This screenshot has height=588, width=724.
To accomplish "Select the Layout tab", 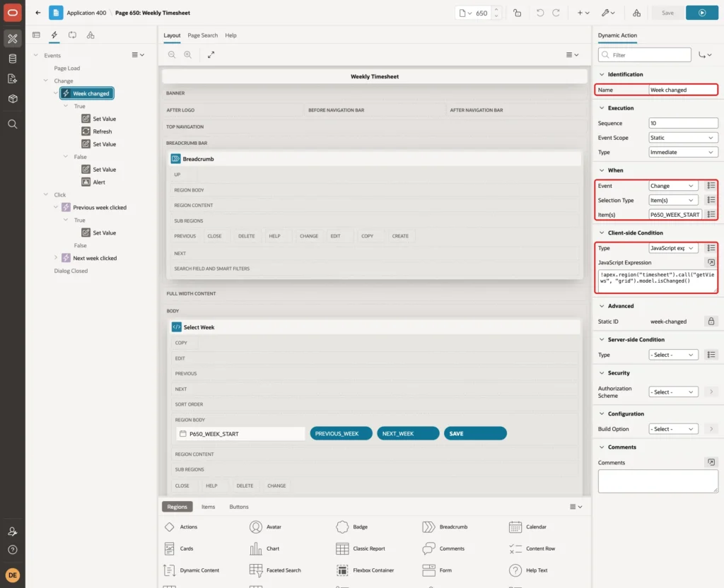I will click(x=172, y=35).
